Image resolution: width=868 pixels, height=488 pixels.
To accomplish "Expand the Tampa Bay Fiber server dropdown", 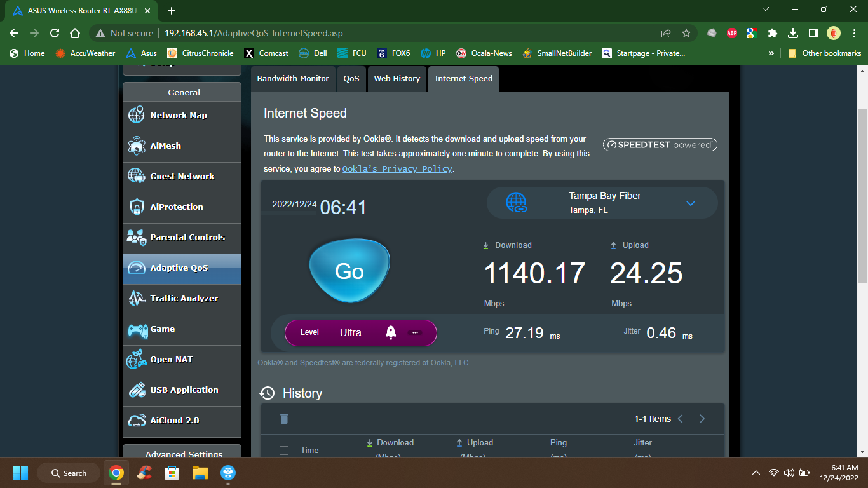I will click(x=691, y=203).
